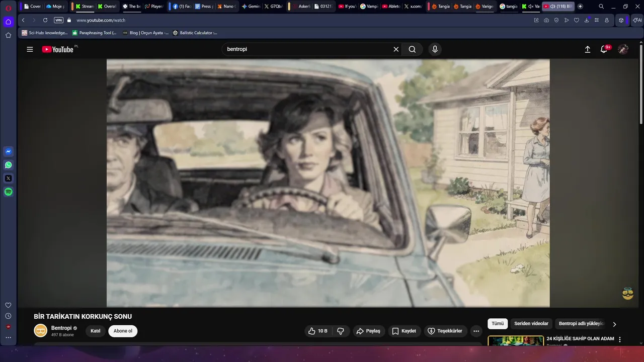Screen dimensions: 644x362
Task: Click the Katıl join button
Action: (96, 331)
